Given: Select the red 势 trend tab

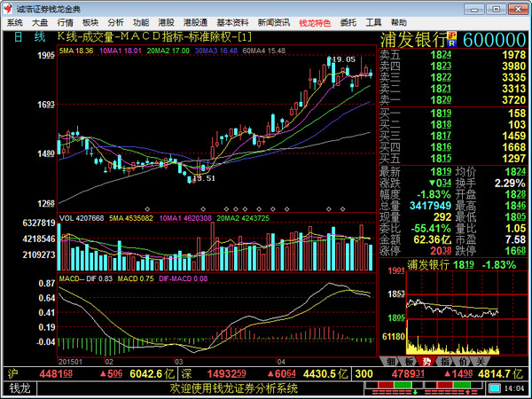Looking at the screenshot, I should 426,362.
